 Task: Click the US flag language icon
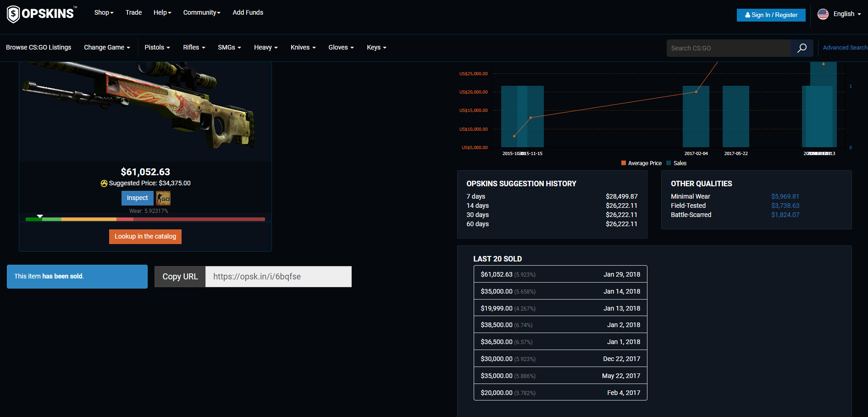[823, 14]
